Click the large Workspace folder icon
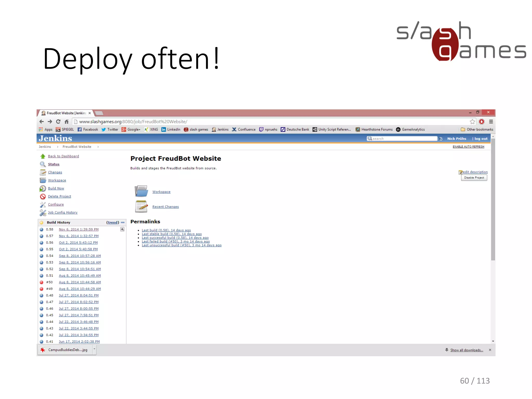Viewport: 532px width, 399px height. pos(141,191)
